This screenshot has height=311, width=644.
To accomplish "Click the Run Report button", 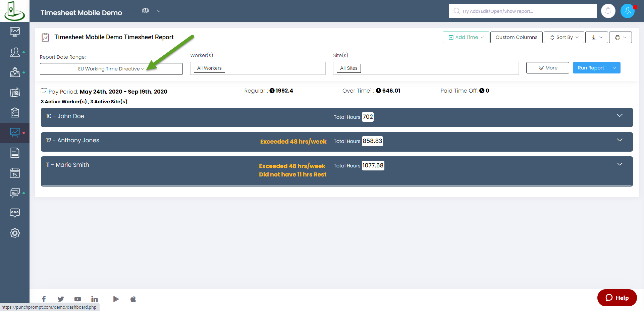I will (x=590, y=68).
